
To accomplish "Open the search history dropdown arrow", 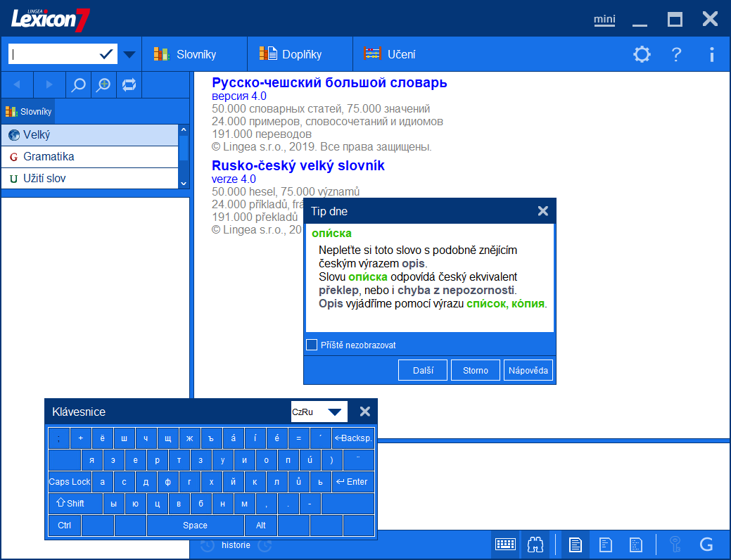I will click(x=129, y=53).
